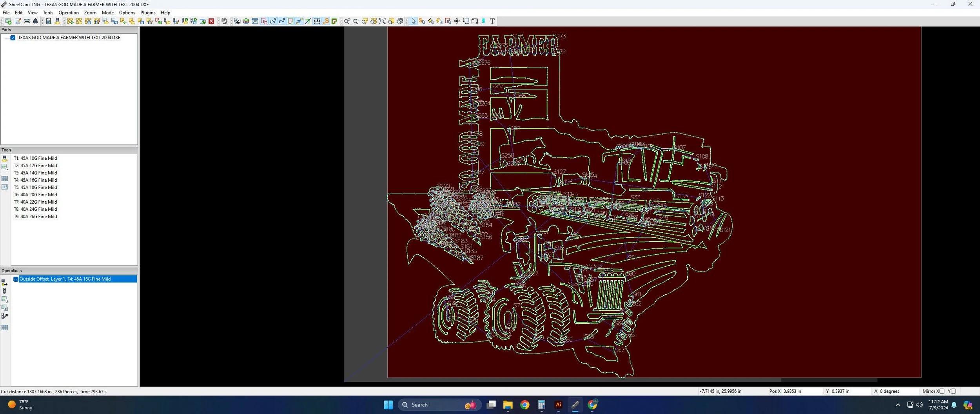This screenshot has width=980, height=414.
Task: Click the bottom table grid icon in Operations panel
Action: pyautogui.click(x=5, y=327)
